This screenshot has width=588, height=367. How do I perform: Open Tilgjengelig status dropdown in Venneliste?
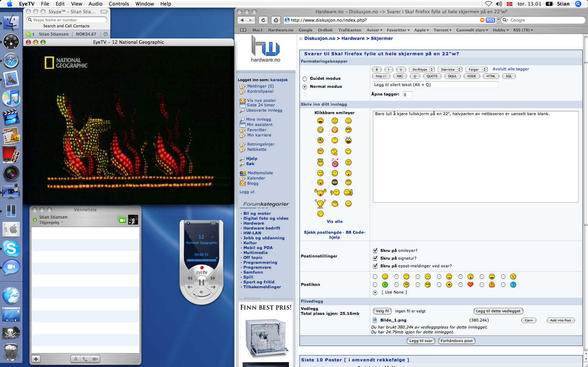[51, 223]
